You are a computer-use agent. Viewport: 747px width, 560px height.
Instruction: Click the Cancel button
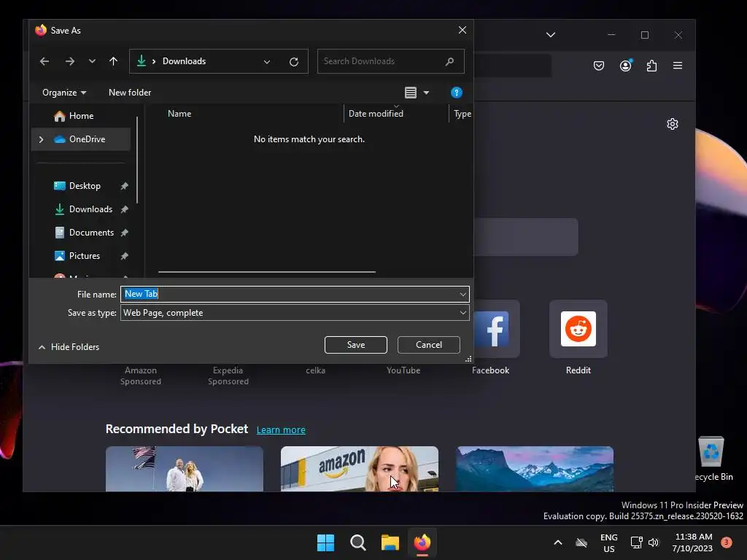[429, 345]
